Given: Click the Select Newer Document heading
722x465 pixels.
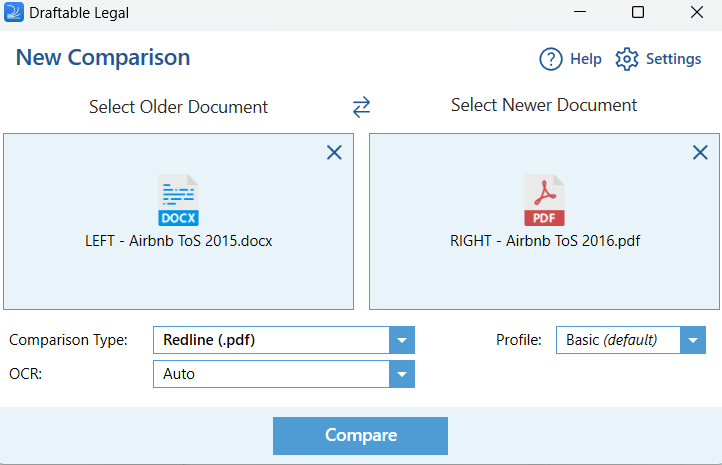Looking at the screenshot, I should 544,105.
